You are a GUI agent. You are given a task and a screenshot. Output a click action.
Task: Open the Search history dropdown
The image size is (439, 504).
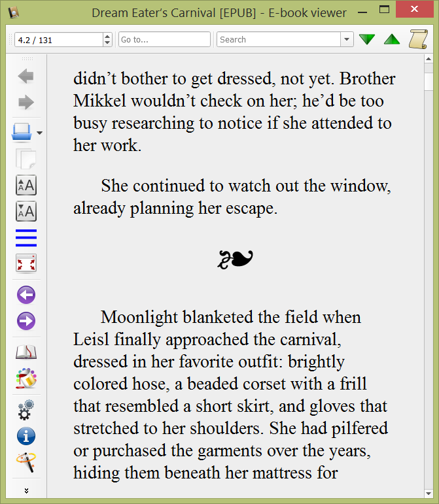pos(347,40)
